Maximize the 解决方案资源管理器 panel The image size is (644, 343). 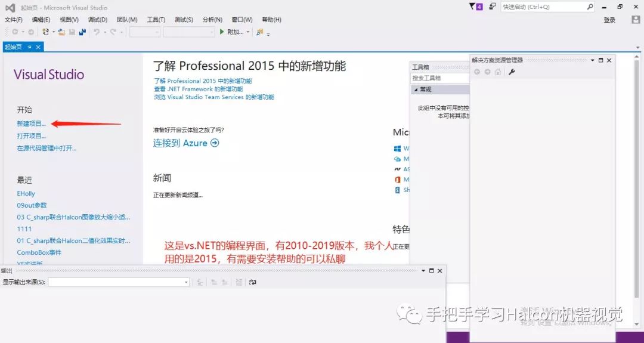pyautogui.click(x=601, y=60)
